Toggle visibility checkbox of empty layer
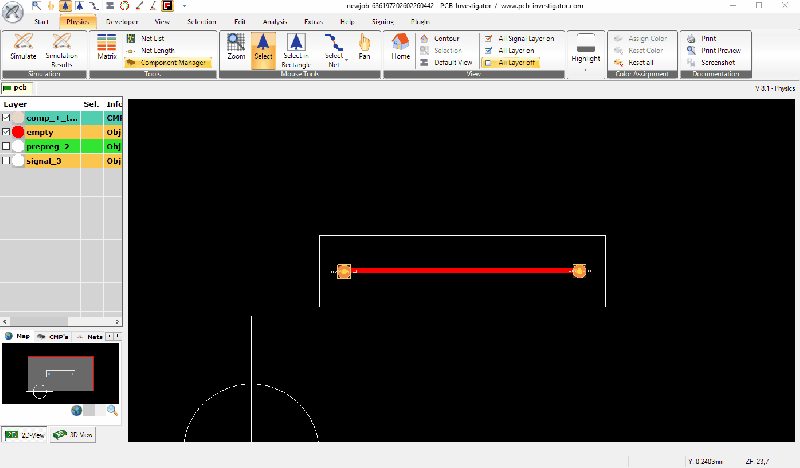This screenshot has width=800, height=468. coord(6,132)
